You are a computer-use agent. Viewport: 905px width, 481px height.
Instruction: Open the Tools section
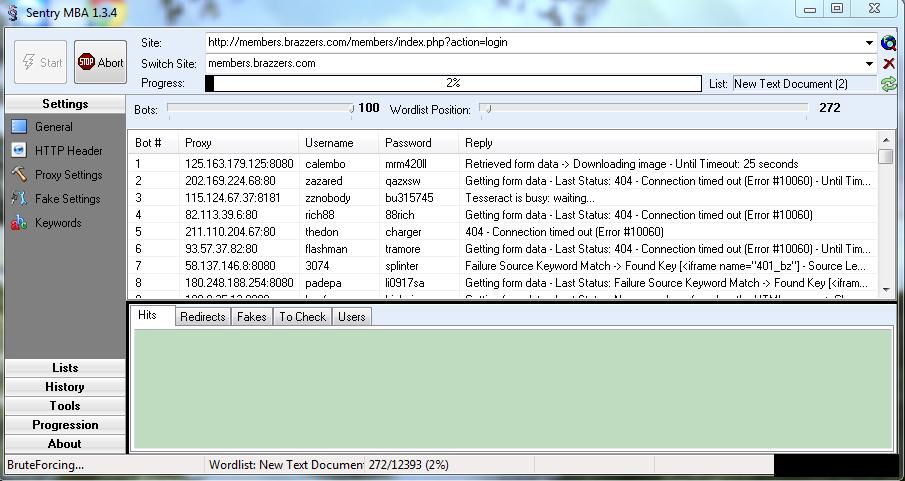pyautogui.click(x=65, y=406)
